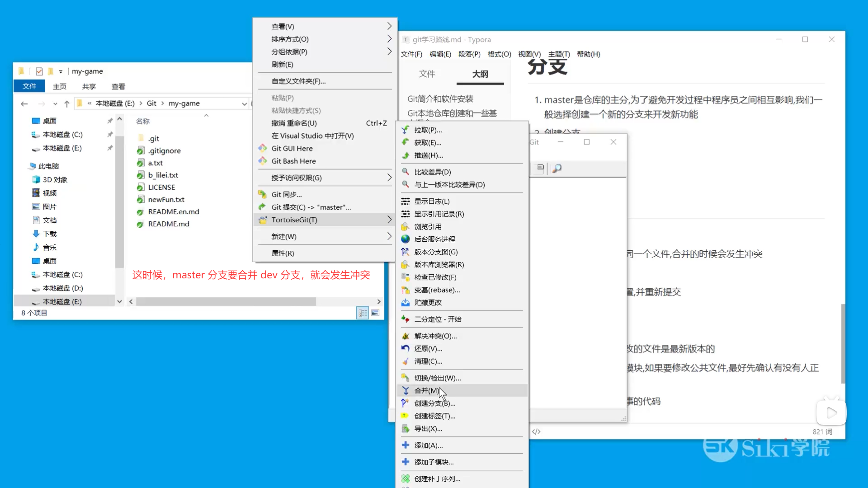Image resolution: width=868 pixels, height=488 pixels.
Task: Click the Explorer horizontal scrollbar thumb
Action: pyautogui.click(x=226, y=301)
